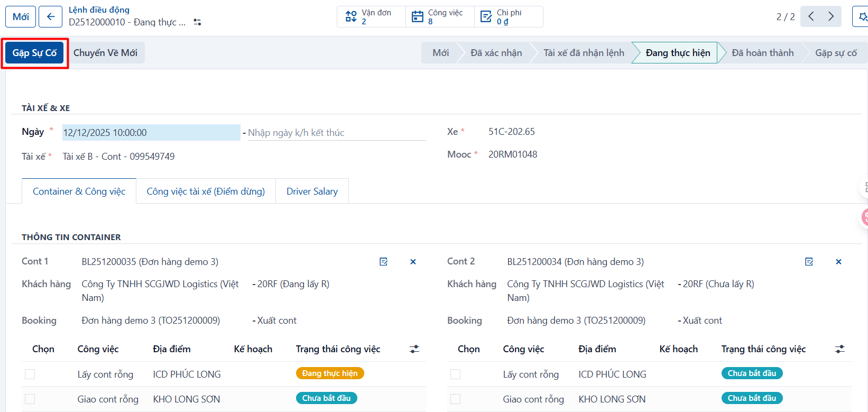Screen dimensions: 868x412
Task: Click the Mooc field 20RM01048
Action: click(513, 154)
